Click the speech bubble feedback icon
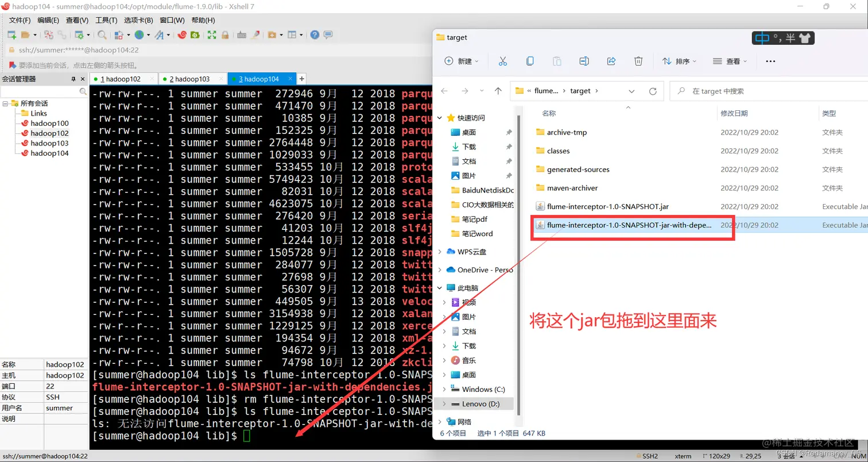The height and width of the screenshot is (462, 868). pyautogui.click(x=328, y=35)
